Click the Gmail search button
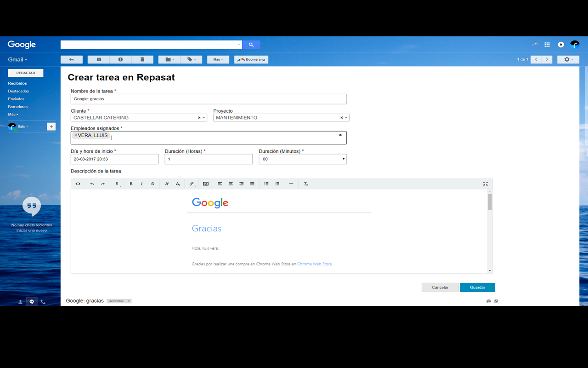 (251, 45)
